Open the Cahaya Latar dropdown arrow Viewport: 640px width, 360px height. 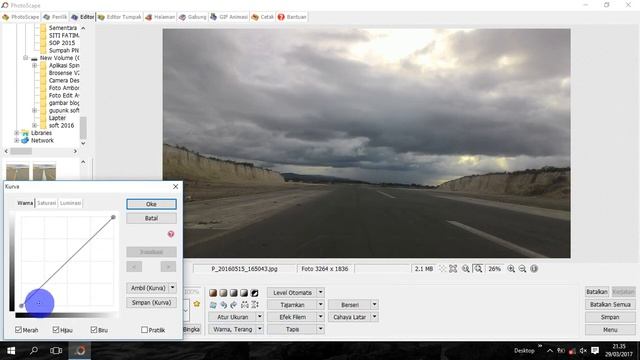coord(374,317)
